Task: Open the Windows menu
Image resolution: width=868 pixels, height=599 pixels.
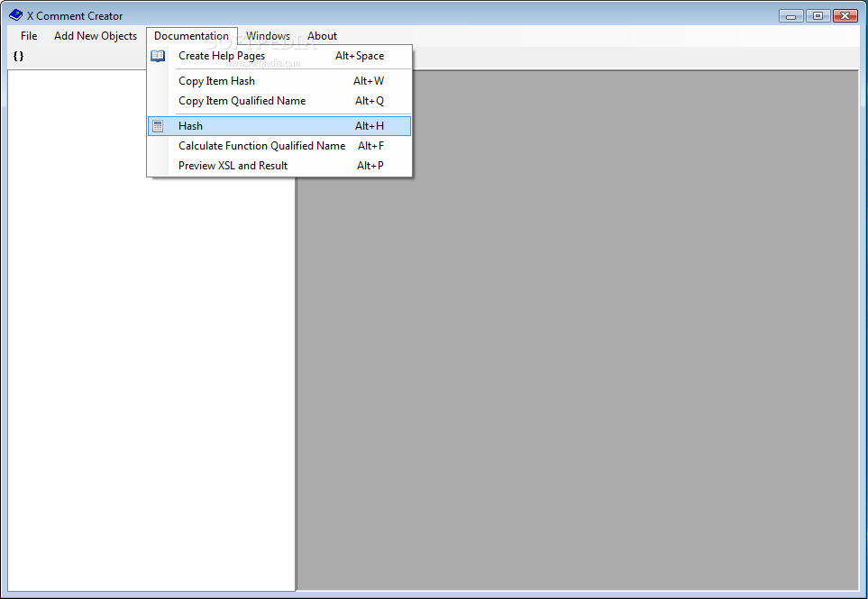Action: click(268, 36)
